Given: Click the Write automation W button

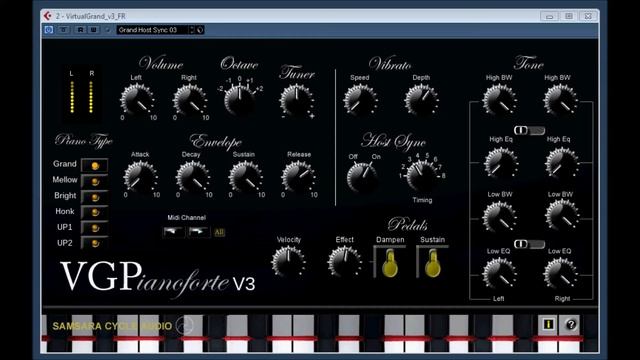Looking at the screenshot, I should click(x=93, y=30).
